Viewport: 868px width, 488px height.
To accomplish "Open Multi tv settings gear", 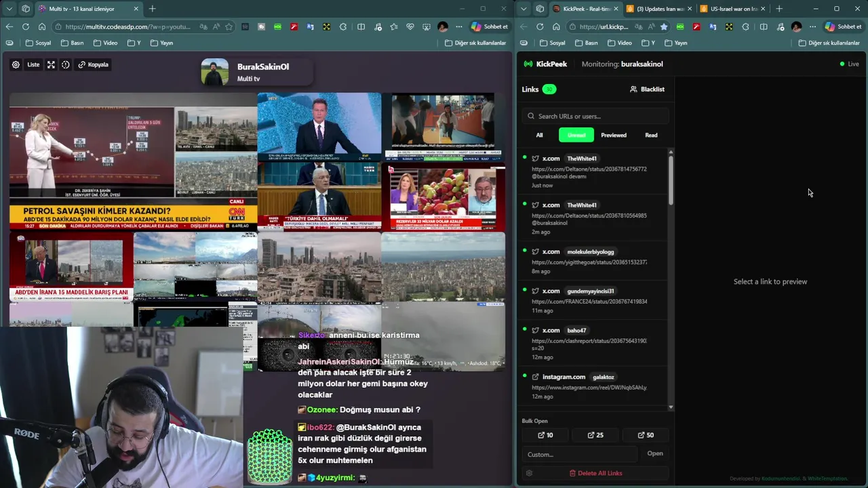I will click(x=16, y=64).
